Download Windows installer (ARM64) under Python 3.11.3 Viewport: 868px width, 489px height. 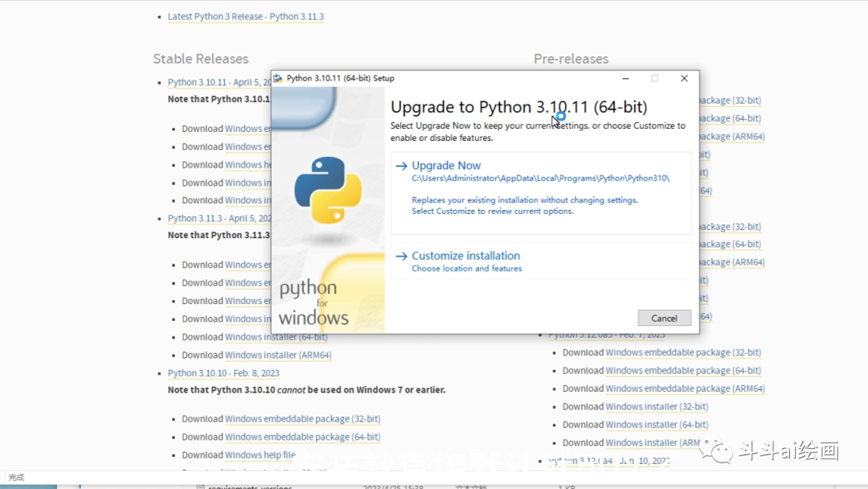click(x=278, y=355)
